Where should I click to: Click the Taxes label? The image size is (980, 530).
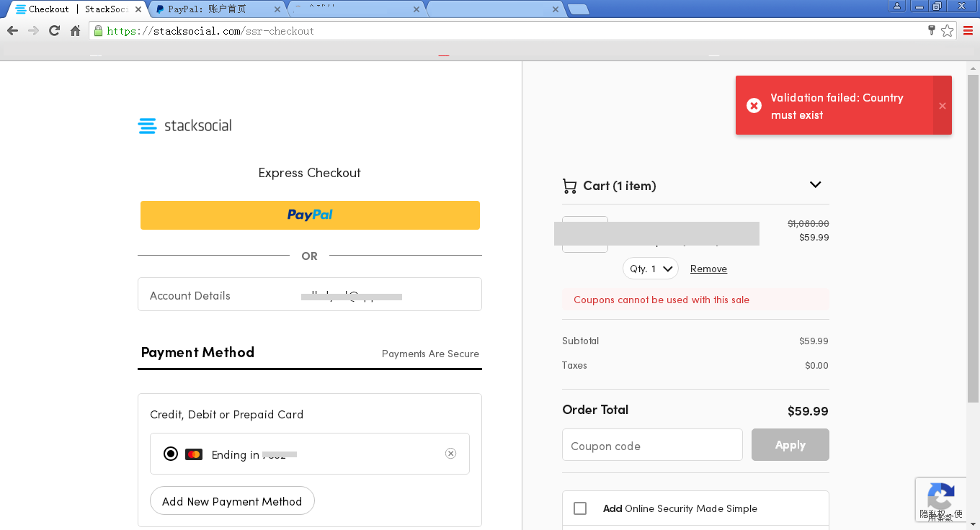(574, 365)
